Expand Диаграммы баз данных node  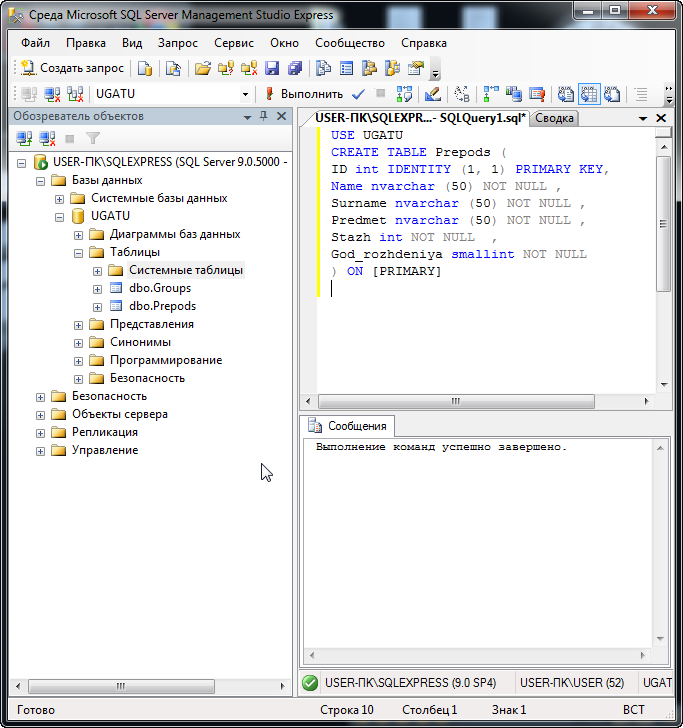pyautogui.click(x=78, y=235)
